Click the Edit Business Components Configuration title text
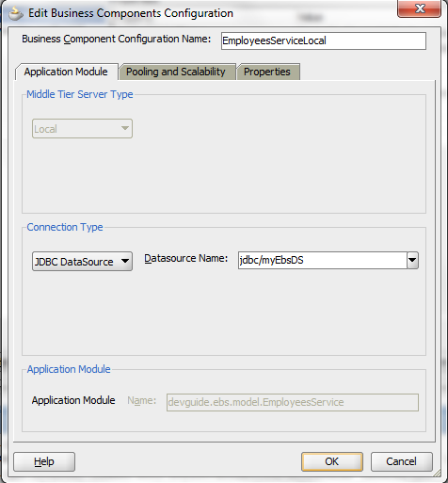 (131, 13)
